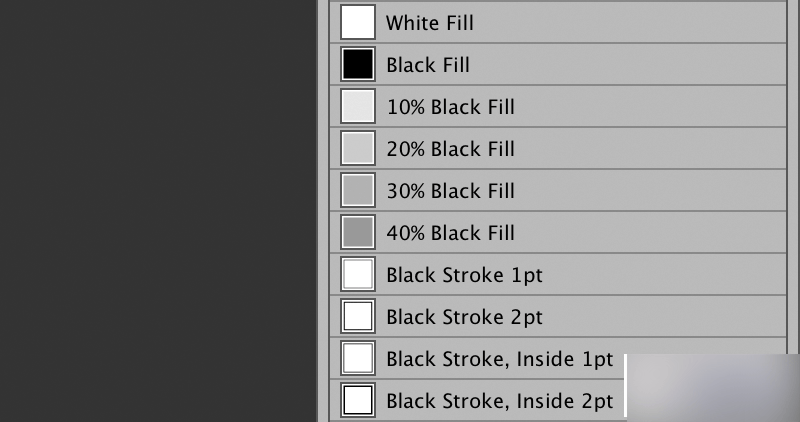Click the Black Stroke, Inside 1pt thumbnail
Screen dimensions: 800x422
[x=358, y=359]
